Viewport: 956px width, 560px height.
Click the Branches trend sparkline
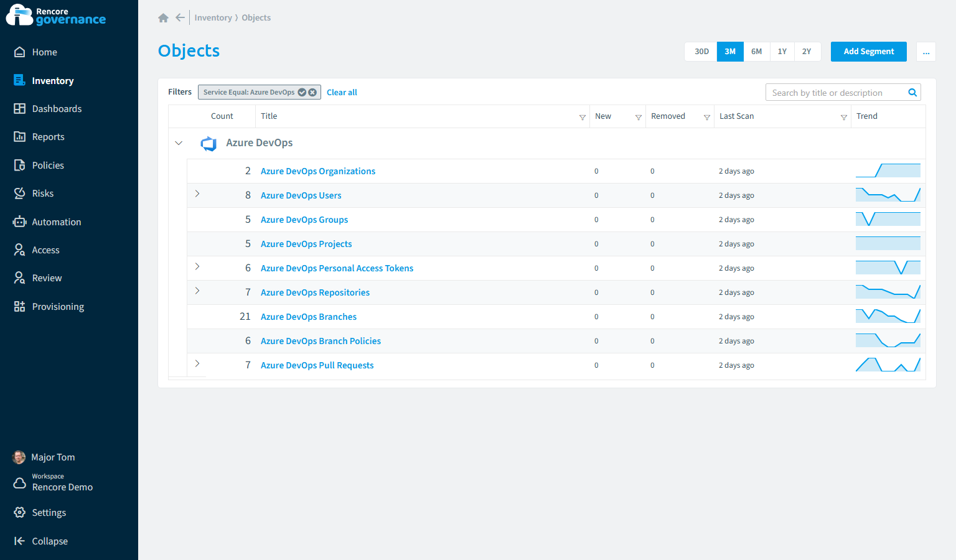tap(888, 316)
